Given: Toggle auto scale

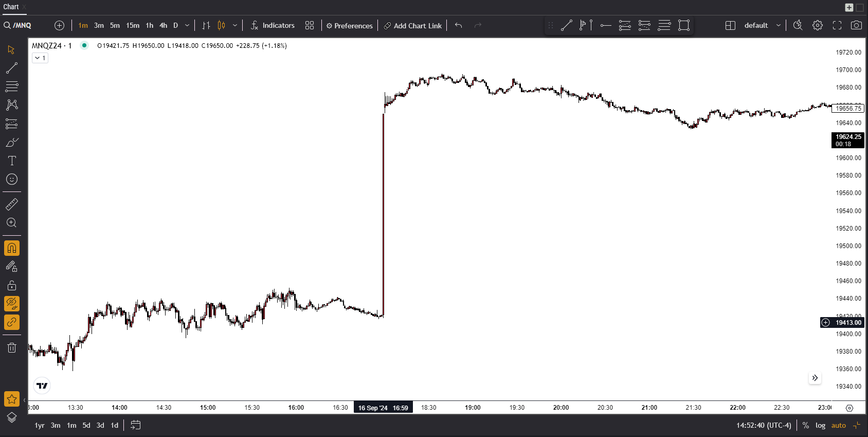Looking at the screenshot, I should (838, 425).
